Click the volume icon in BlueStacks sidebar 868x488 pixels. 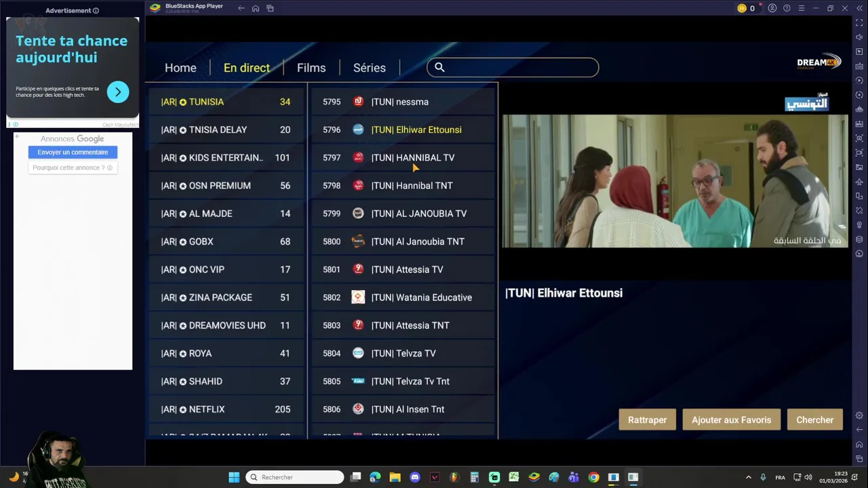pos(859,37)
